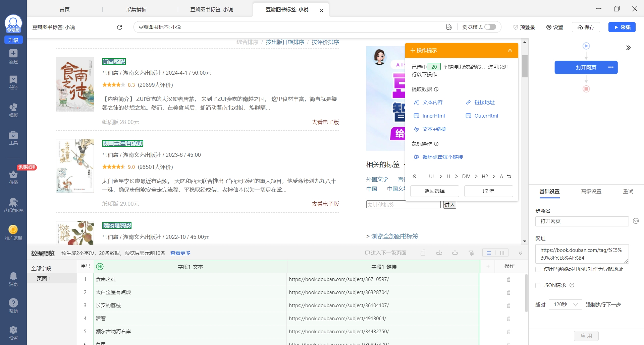Open the 价格 pricing sidebar icon

point(13,177)
